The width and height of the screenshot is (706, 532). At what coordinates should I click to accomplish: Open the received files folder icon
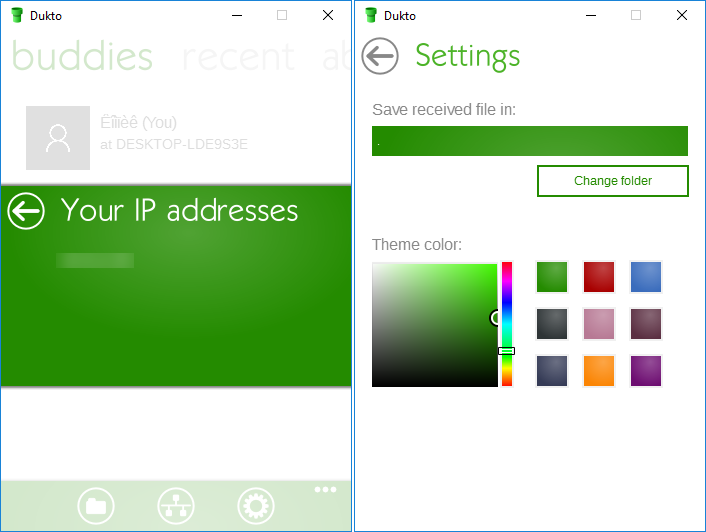(96, 507)
